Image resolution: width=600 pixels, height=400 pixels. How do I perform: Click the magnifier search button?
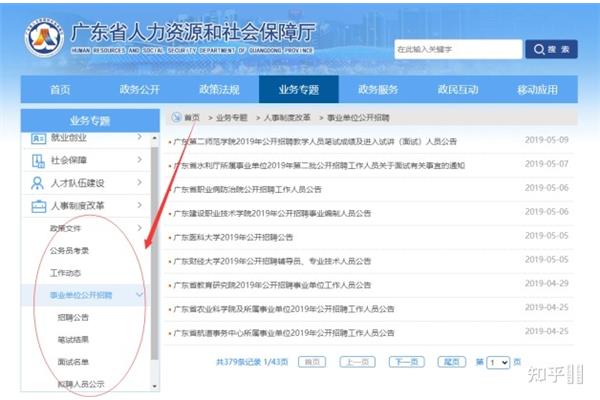tap(551, 49)
